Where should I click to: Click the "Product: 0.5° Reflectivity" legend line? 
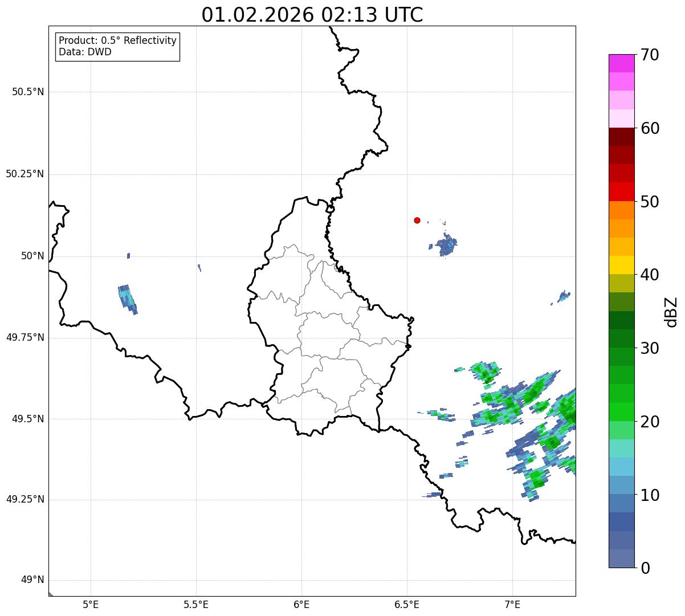(x=117, y=41)
